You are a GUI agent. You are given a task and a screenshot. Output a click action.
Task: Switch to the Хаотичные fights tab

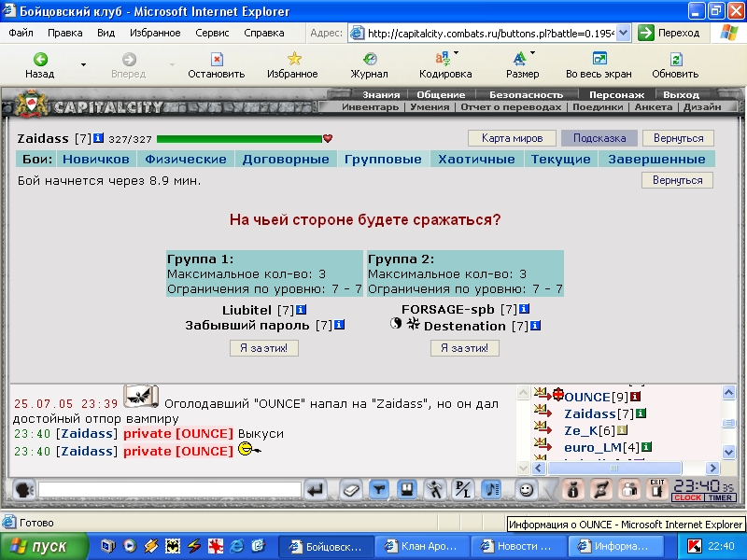[476, 159]
